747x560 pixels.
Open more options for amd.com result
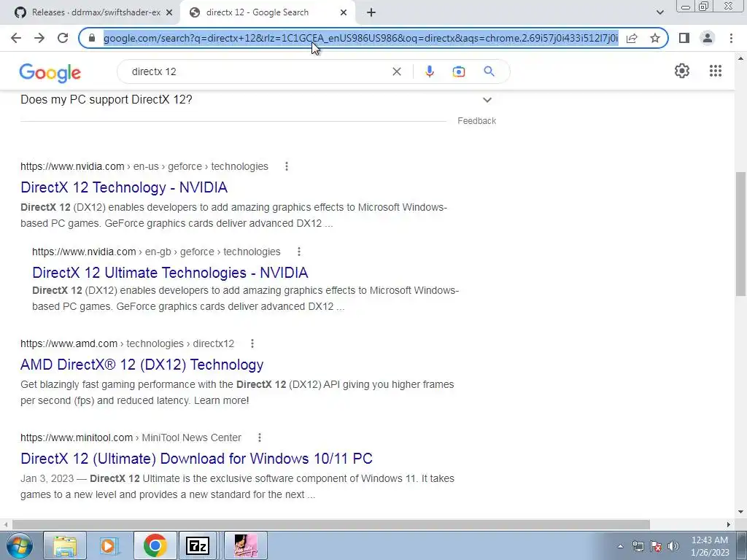(252, 343)
